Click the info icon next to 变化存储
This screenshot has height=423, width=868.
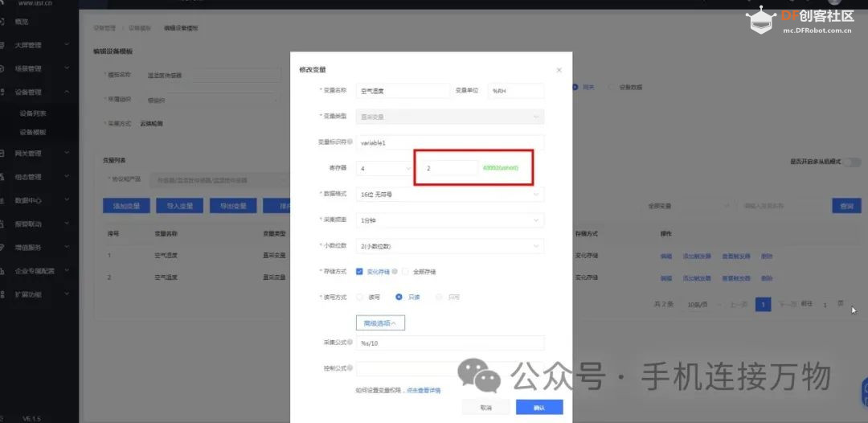395,271
